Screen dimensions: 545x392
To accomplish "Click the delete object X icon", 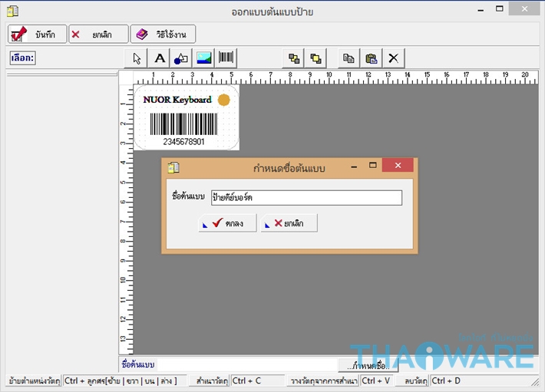I will point(394,58).
